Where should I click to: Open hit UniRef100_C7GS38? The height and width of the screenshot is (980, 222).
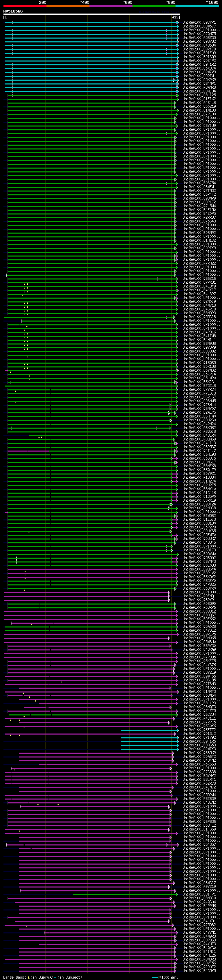coord(199,772)
